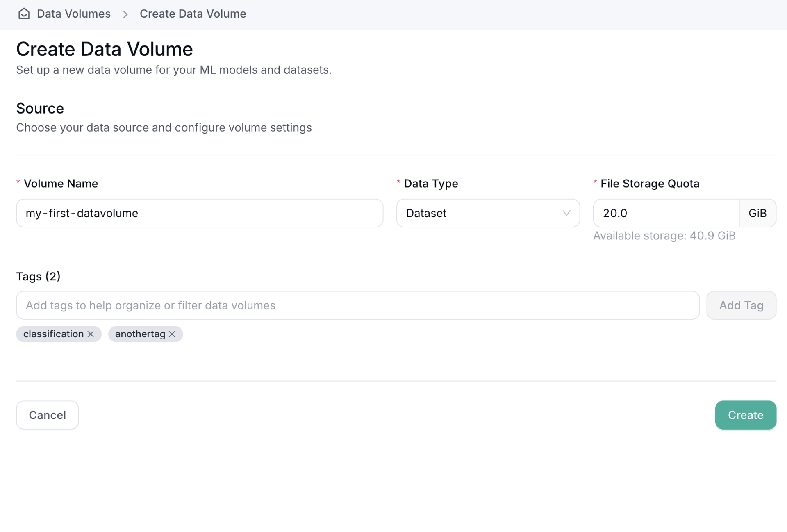Click the Tags (2) label

pyautogui.click(x=38, y=277)
